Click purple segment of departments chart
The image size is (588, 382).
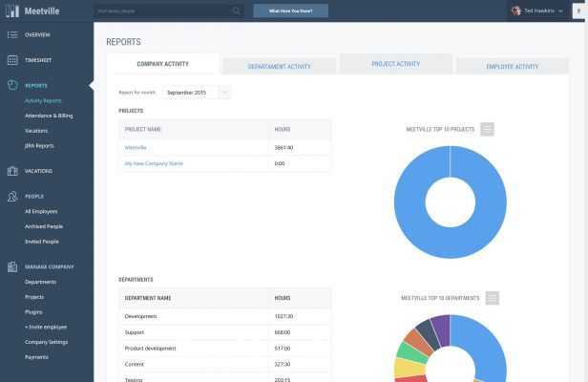pyautogui.click(x=441, y=329)
